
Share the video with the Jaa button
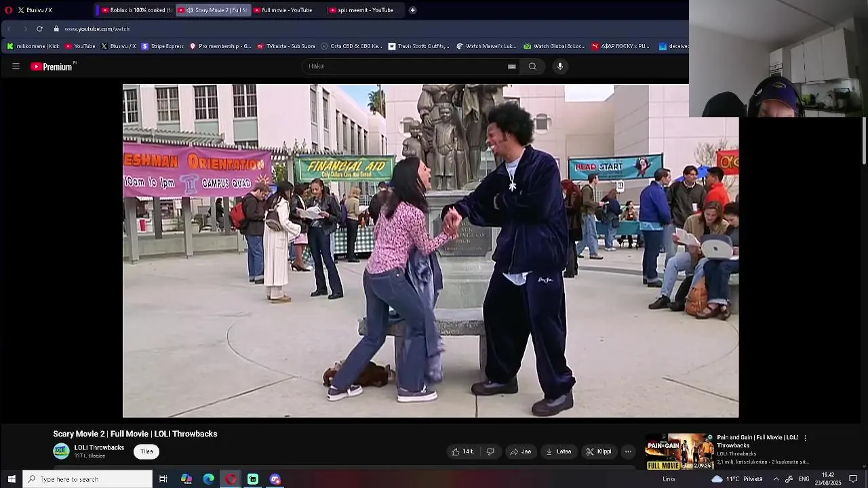pos(521,451)
